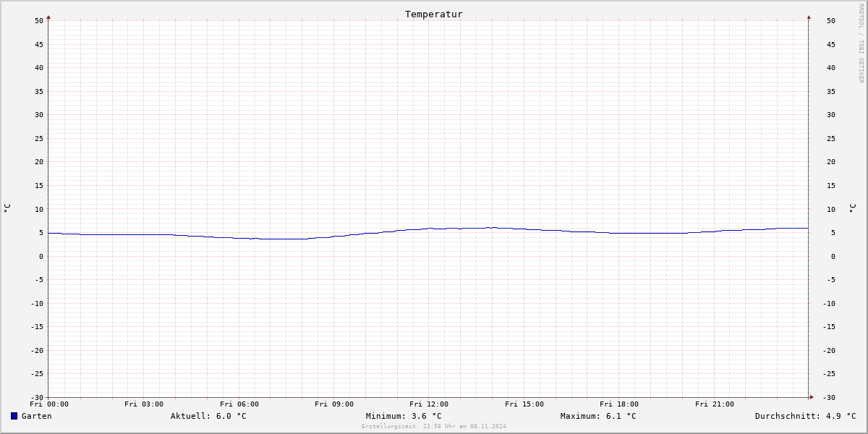This screenshot has height=434, width=868.
Task: Click the rotated '°C' unit label at right
Action: pos(852,208)
